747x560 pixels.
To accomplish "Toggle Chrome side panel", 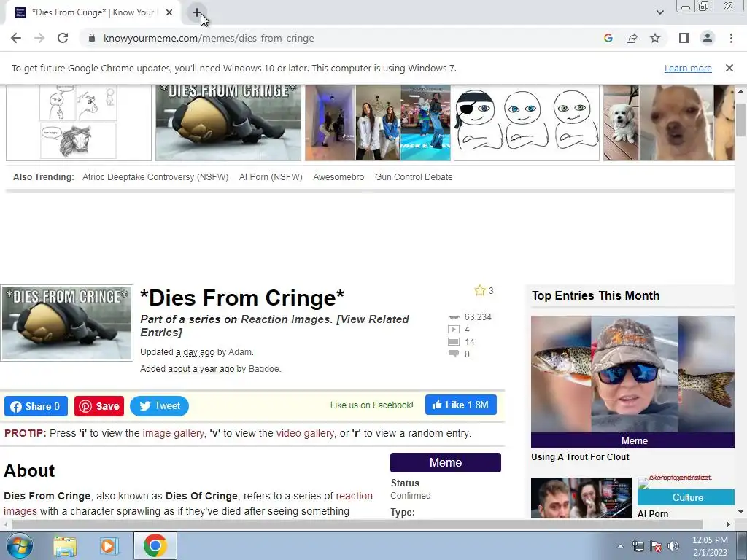I will pos(684,38).
